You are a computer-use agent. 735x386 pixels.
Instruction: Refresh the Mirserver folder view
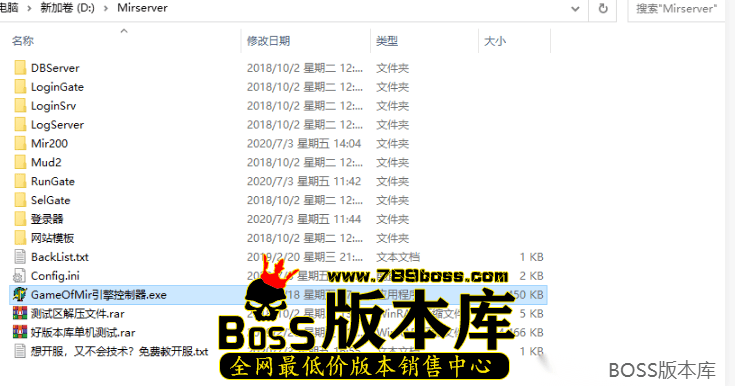coord(603,8)
